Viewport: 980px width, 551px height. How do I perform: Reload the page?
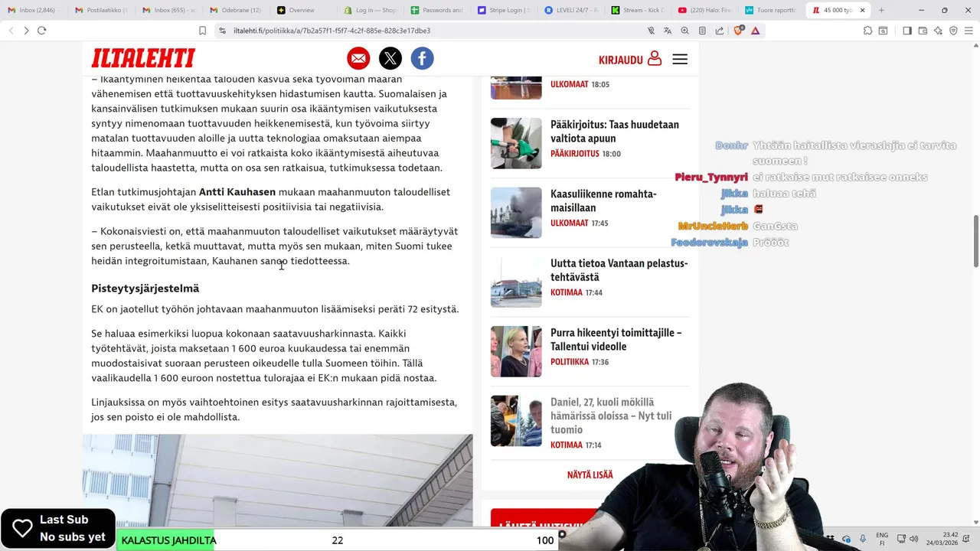click(x=42, y=31)
